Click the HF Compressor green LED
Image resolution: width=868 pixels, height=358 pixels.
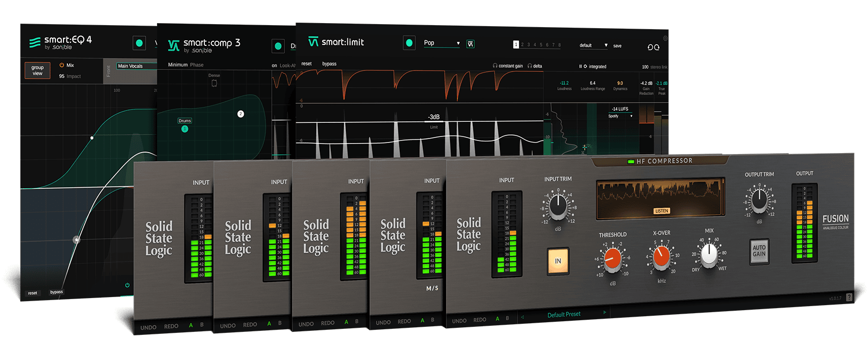[x=631, y=162]
